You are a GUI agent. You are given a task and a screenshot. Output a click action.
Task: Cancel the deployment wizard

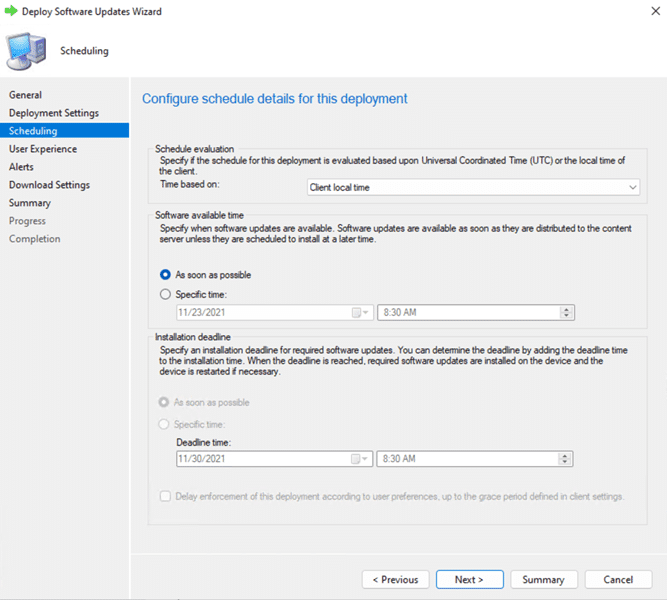coord(618,579)
